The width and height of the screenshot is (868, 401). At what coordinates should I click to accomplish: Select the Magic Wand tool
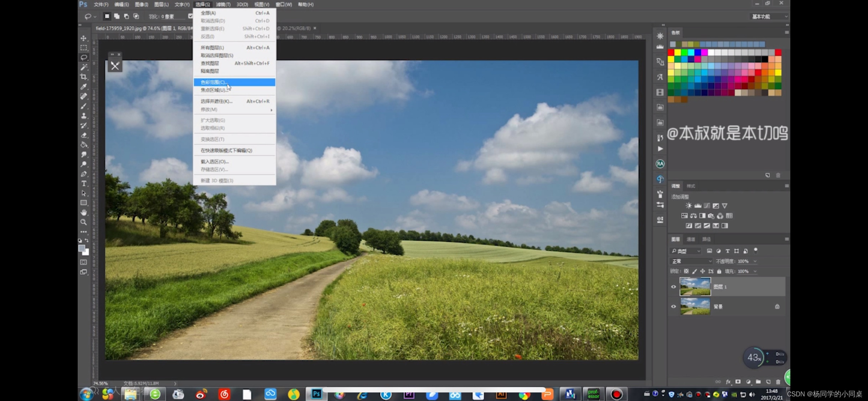[84, 67]
